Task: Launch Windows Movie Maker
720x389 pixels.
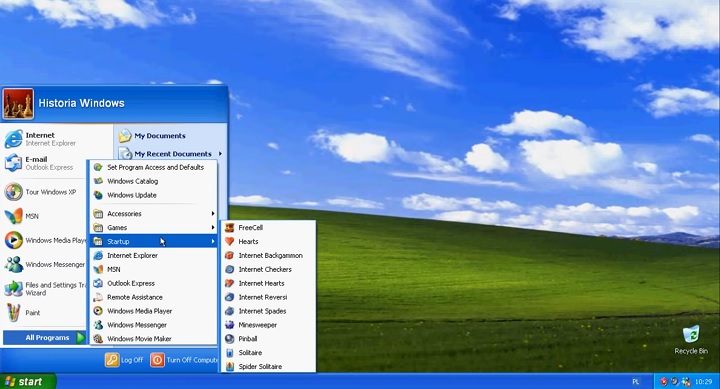Action: [153, 338]
